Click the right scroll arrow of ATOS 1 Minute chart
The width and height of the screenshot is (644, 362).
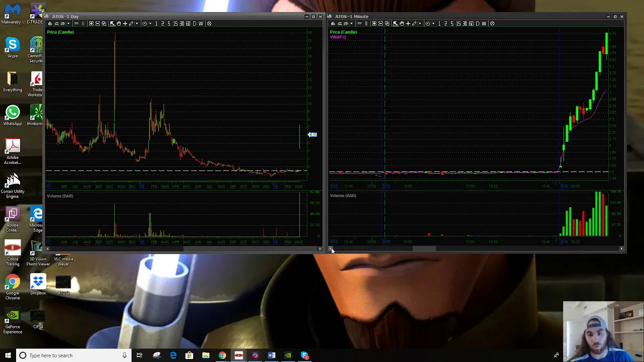tap(621, 249)
